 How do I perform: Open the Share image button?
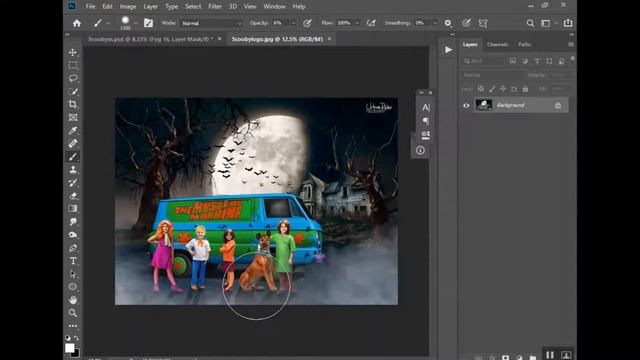click(568, 23)
